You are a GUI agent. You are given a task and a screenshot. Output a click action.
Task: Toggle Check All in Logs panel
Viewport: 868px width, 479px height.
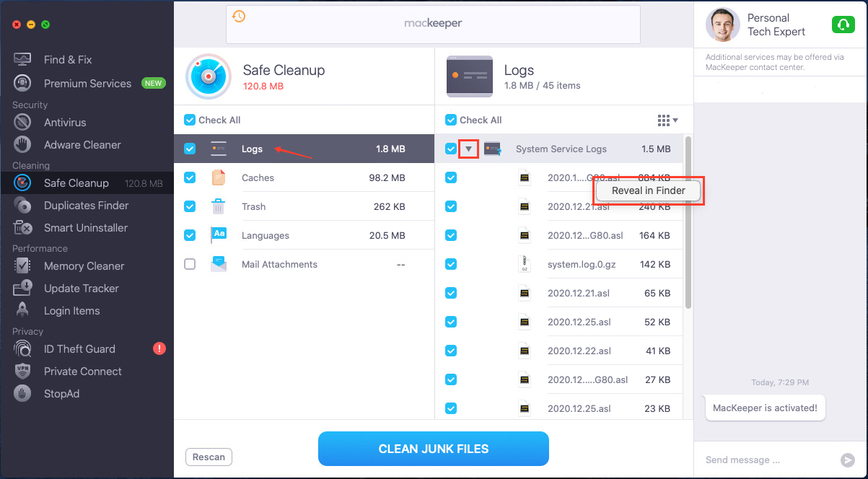[x=451, y=120]
